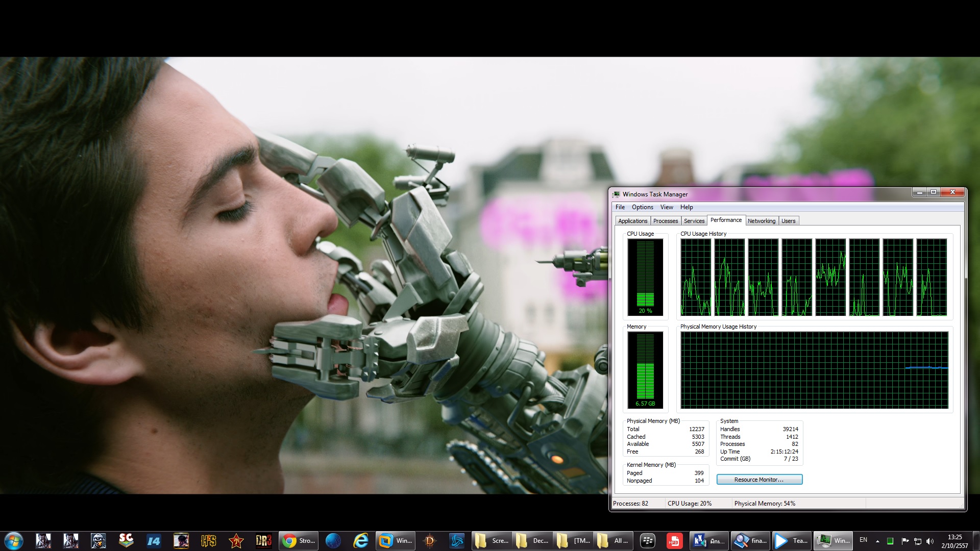Open Internet Explorer taskbar icon
The image size is (980, 551).
[361, 541]
